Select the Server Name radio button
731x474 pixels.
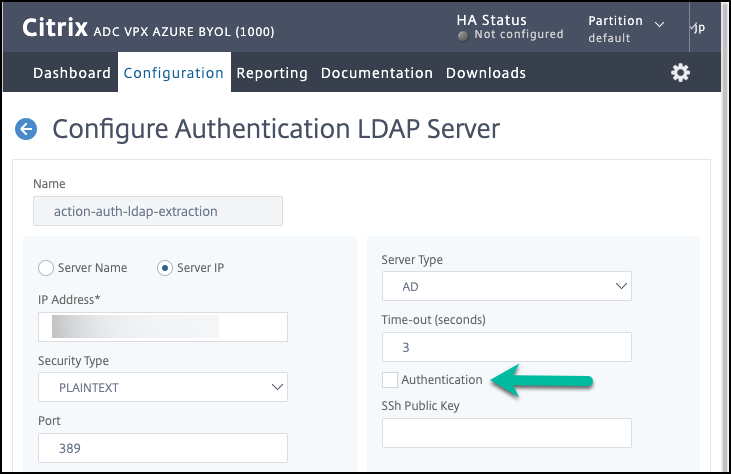45,268
